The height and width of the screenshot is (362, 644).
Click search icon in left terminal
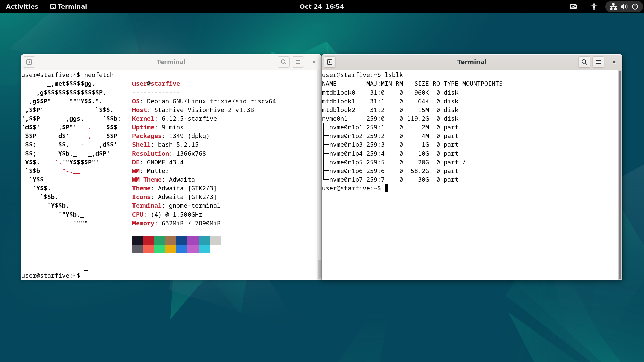284,62
